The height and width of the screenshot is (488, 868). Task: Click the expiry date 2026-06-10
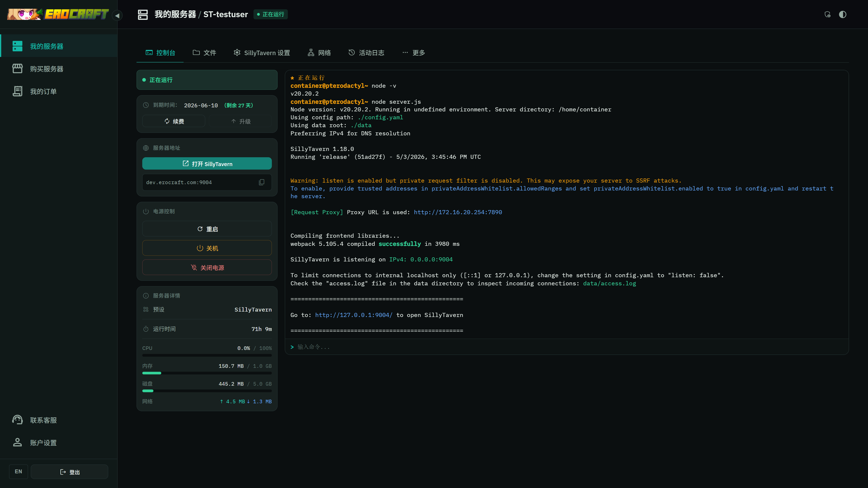(x=201, y=106)
